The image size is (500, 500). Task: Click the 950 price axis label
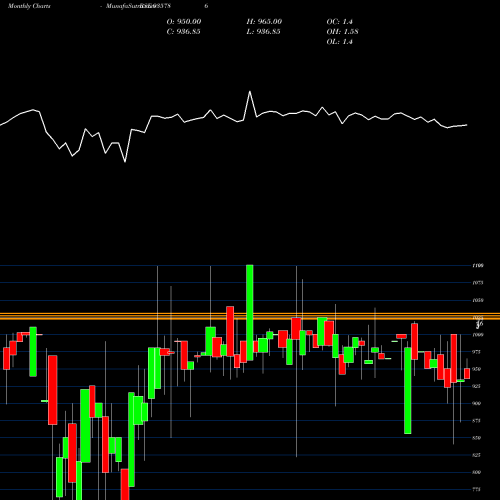pos(477,369)
